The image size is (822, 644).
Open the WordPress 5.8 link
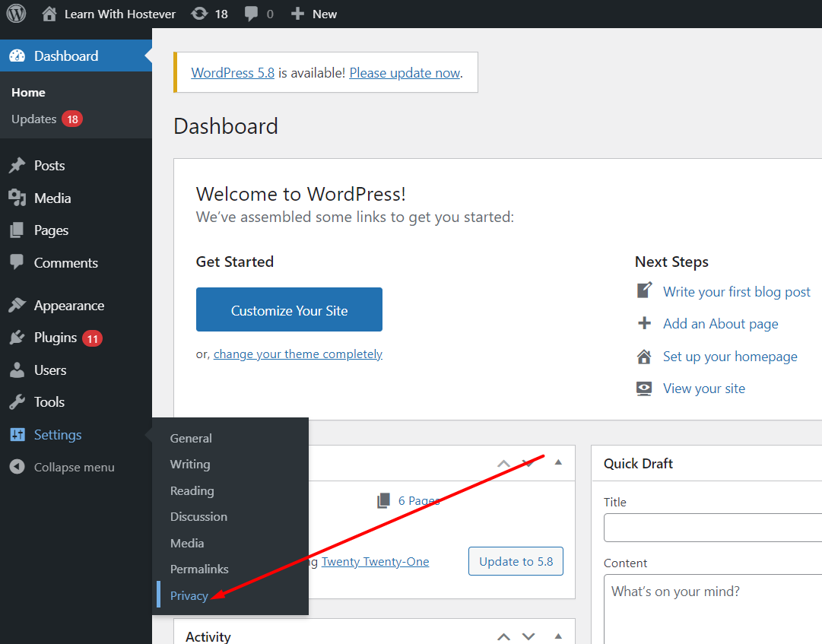click(x=233, y=73)
